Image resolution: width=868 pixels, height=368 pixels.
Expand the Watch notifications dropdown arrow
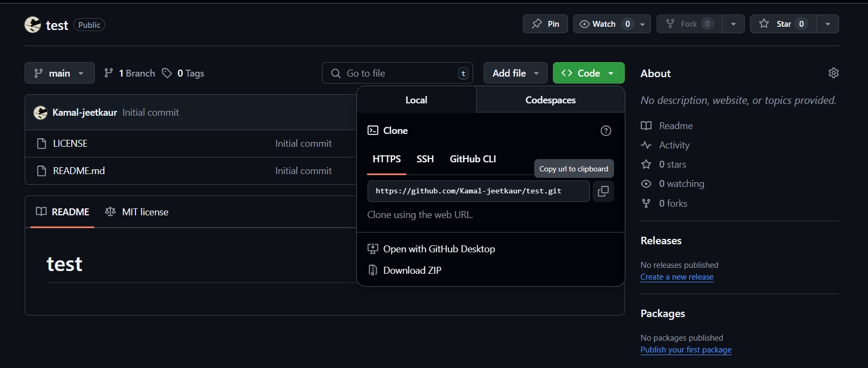[x=642, y=24]
